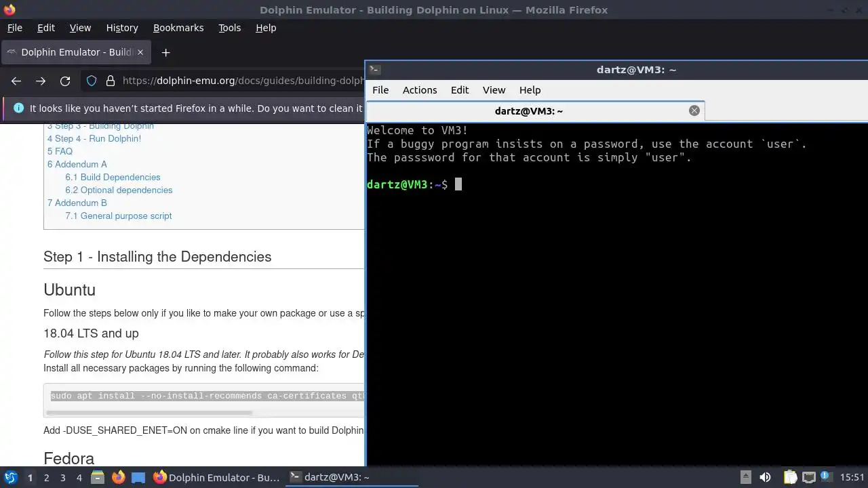Open terminal Actions menu
The width and height of the screenshot is (868, 488).
point(420,90)
